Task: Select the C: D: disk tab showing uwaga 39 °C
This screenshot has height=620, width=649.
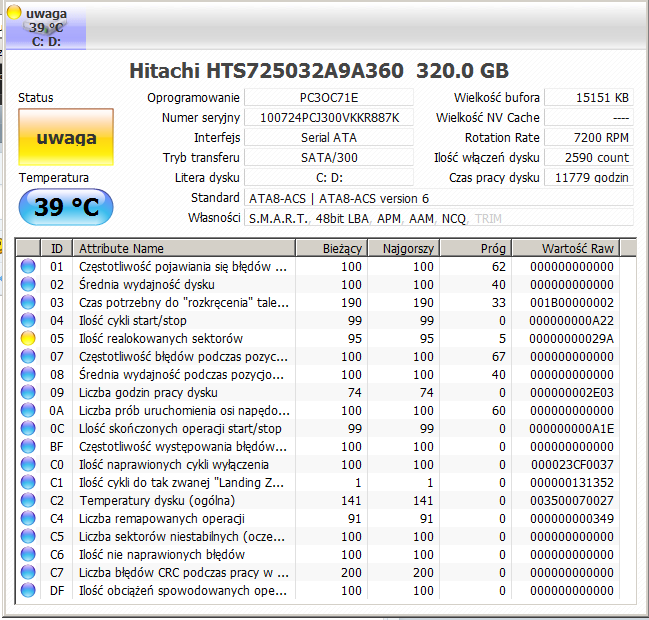Action: click(46, 26)
